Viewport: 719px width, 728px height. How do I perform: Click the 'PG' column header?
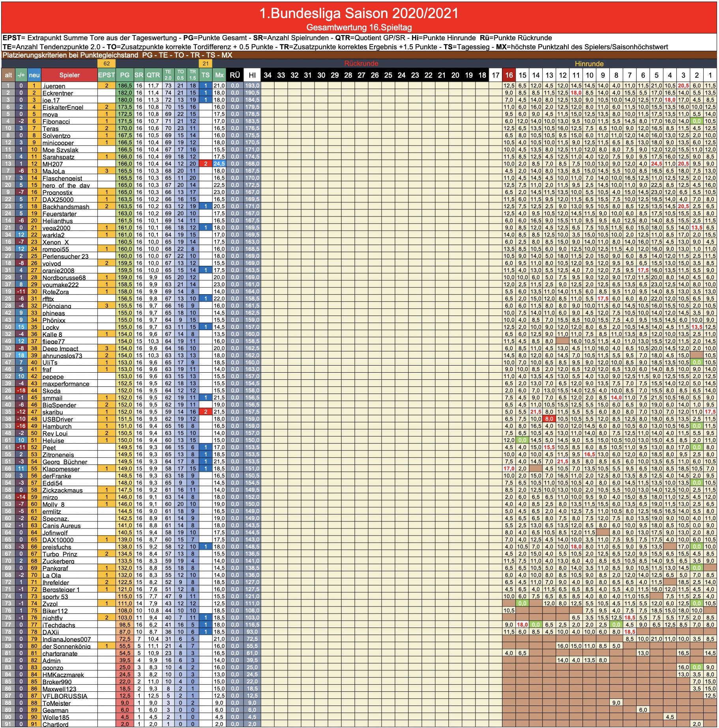125,75
